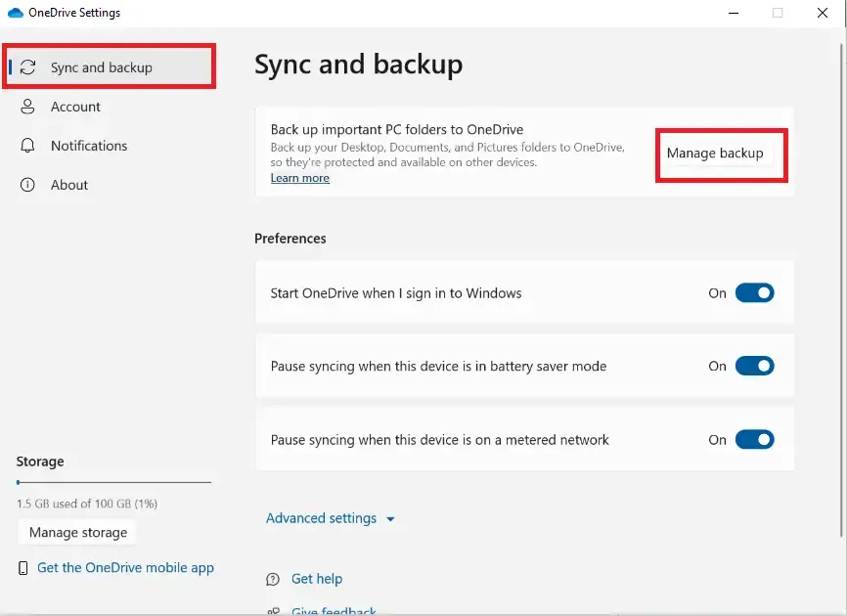The image size is (847, 616).
Task: Open the Account settings icon
Action: point(26,107)
